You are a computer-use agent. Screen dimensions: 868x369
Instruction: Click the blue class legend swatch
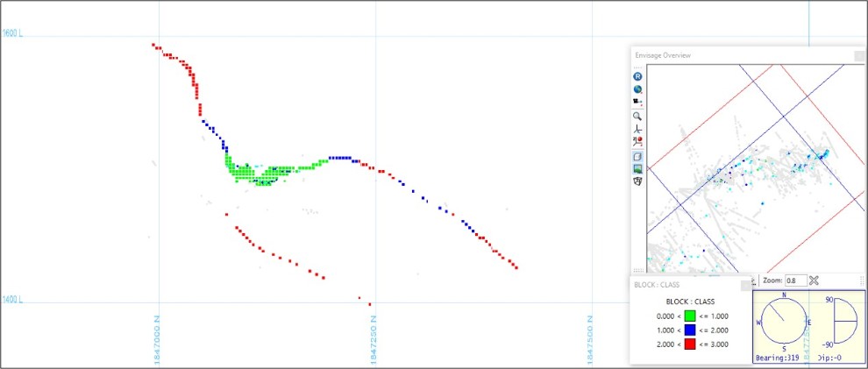[x=690, y=330]
